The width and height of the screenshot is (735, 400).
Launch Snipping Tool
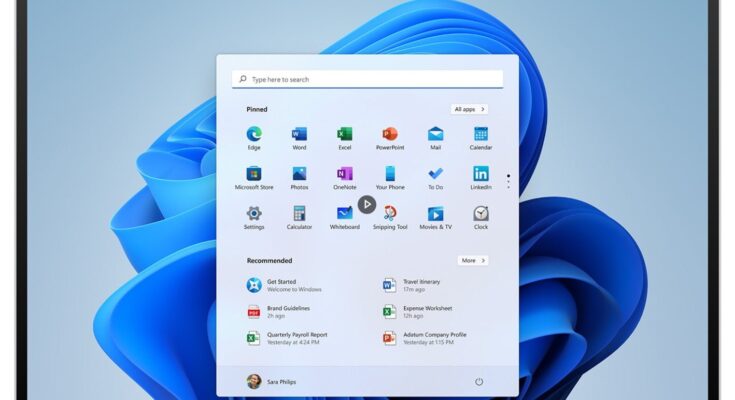pyautogui.click(x=390, y=218)
